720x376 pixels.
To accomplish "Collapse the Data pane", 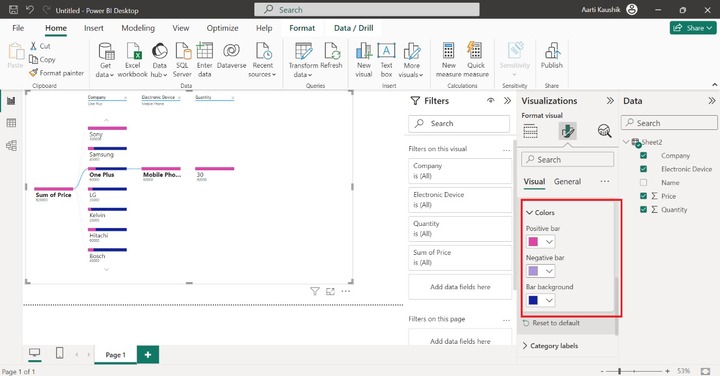I will tap(712, 101).
